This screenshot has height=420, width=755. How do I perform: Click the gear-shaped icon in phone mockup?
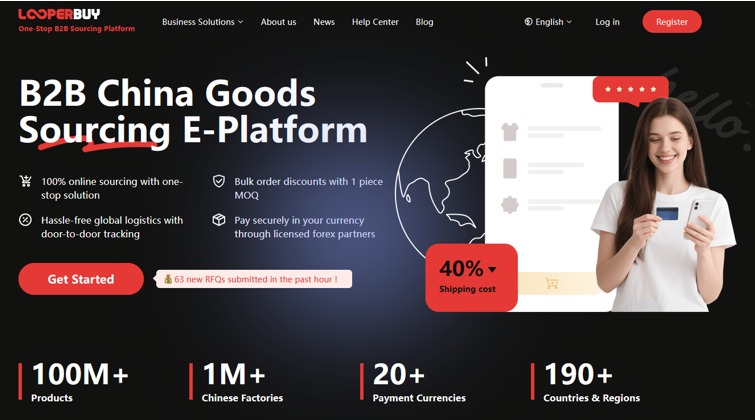coord(509,205)
